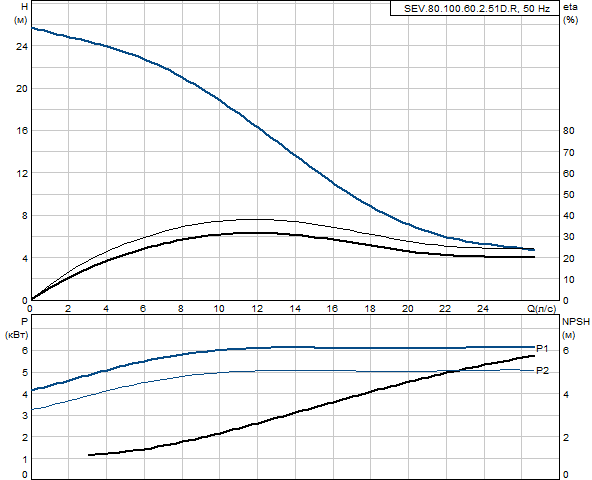The image size is (592, 480).
Task: Select value 50 on the eta axis
Action: 569,195
